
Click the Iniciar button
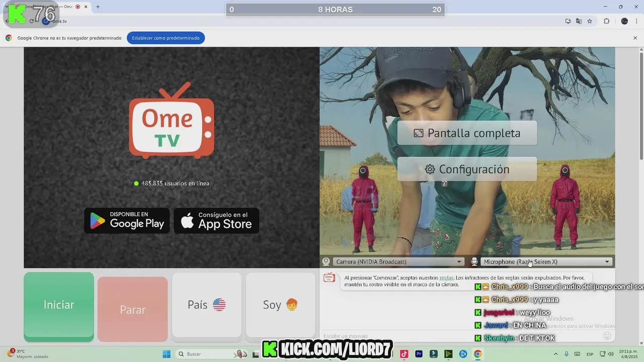tap(59, 305)
